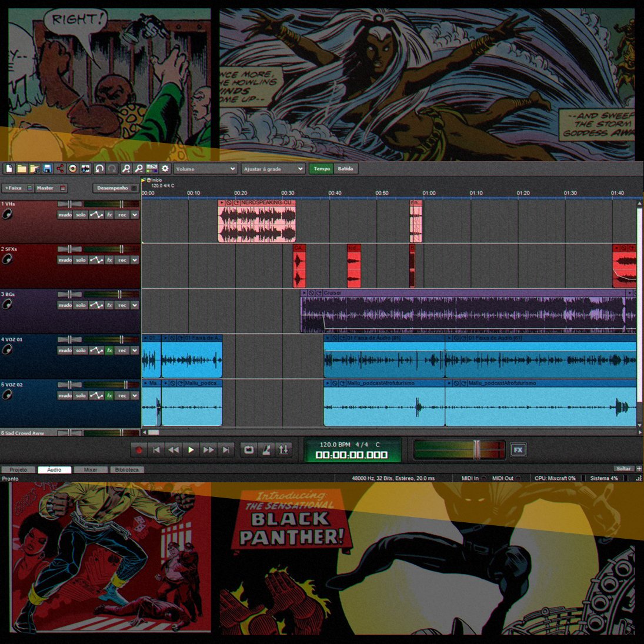
Task: Arm rec on the 4 VOZ 01 track
Action: tap(122, 351)
